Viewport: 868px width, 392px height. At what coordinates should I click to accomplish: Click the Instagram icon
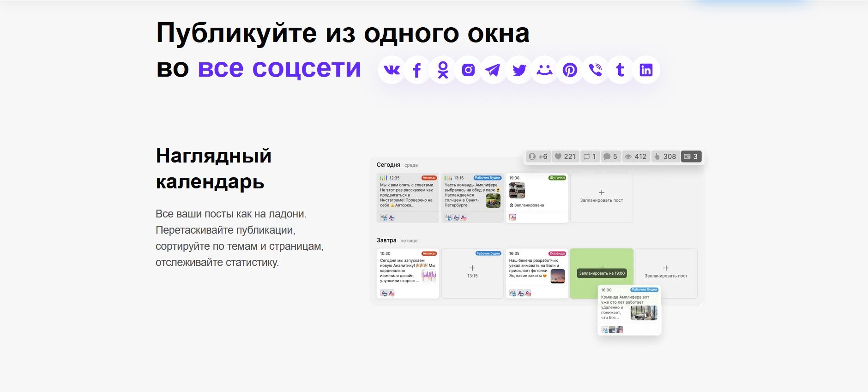[x=468, y=70]
